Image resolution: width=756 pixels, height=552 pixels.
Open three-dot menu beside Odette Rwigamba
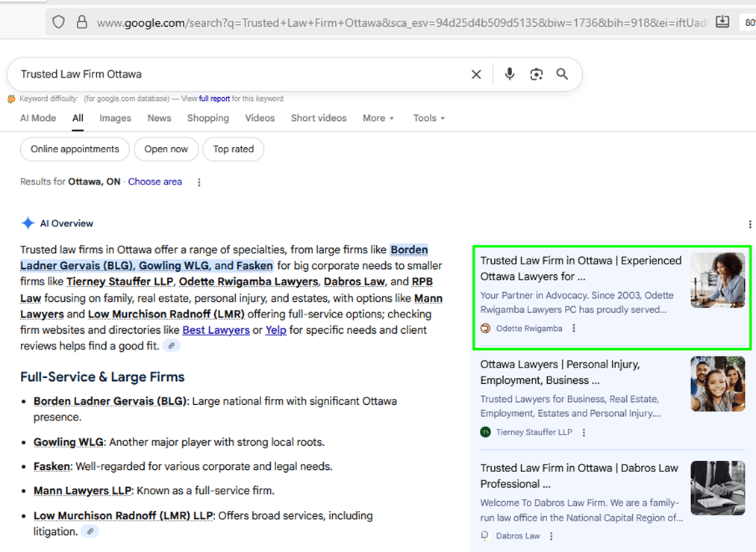574,329
